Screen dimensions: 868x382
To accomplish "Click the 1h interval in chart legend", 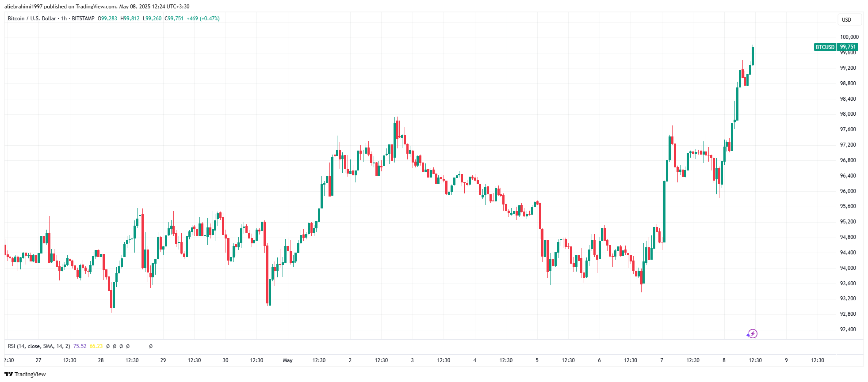I will click(x=64, y=19).
